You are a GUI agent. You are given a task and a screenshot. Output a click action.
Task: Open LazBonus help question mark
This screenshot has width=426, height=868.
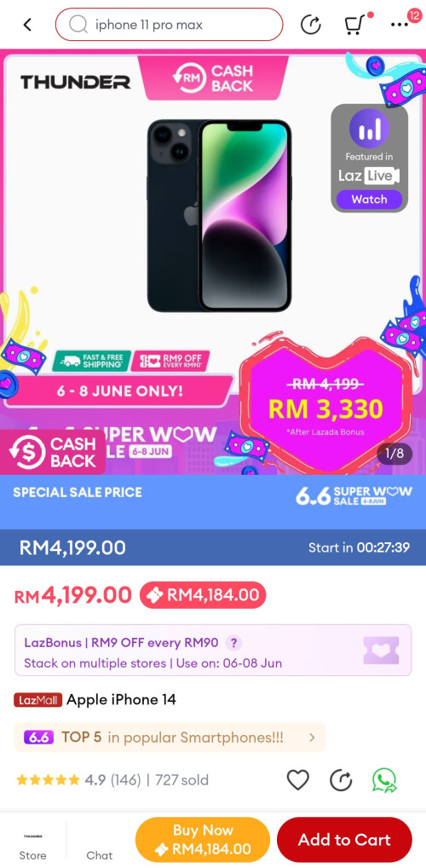click(234, 643)
